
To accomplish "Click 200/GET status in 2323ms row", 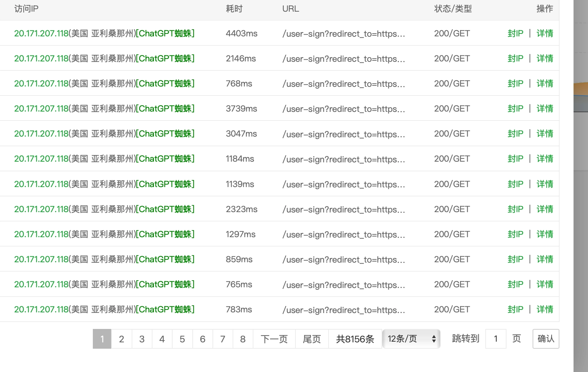I will [452, 209].
